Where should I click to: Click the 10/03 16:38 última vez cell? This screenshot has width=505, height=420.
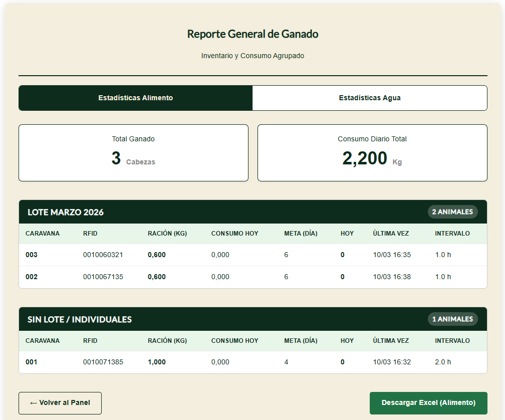point(392,277)
